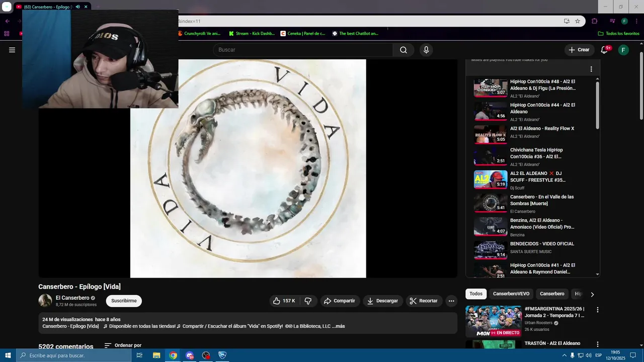Select the CanserberoVEVO filter chip

pos(511,294)
